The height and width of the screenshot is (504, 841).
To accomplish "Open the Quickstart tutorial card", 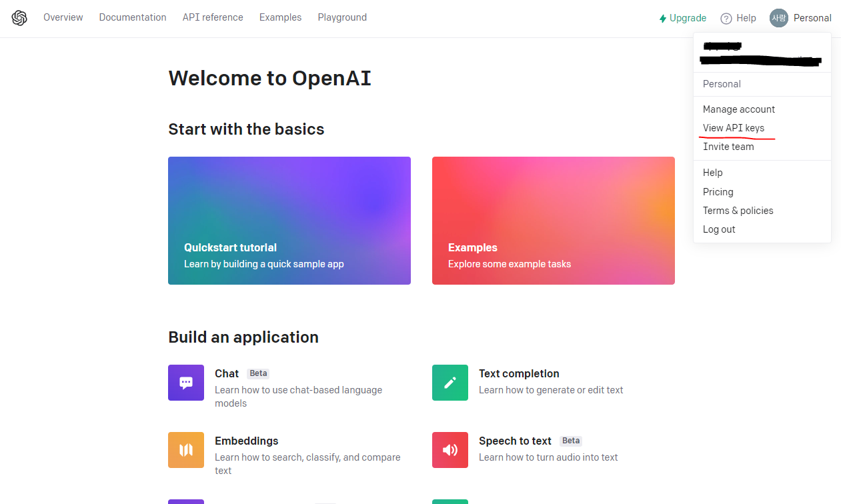I will [x=289, y=221].
